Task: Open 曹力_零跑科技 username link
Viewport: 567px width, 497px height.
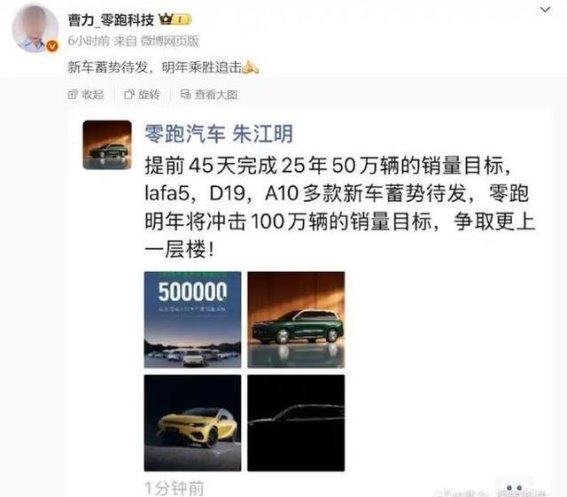Action: (111, 20)
